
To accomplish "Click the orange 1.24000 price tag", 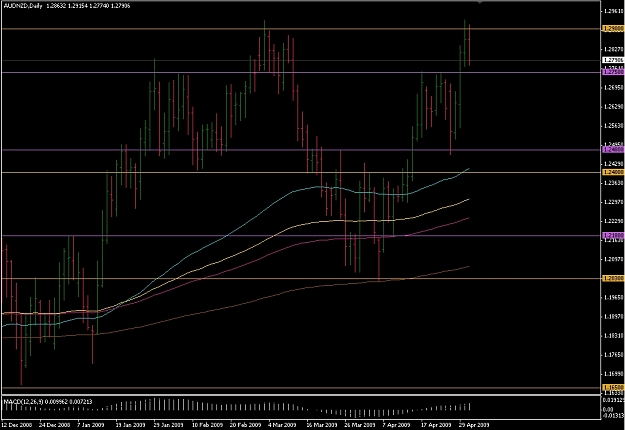I will point(613,172).
